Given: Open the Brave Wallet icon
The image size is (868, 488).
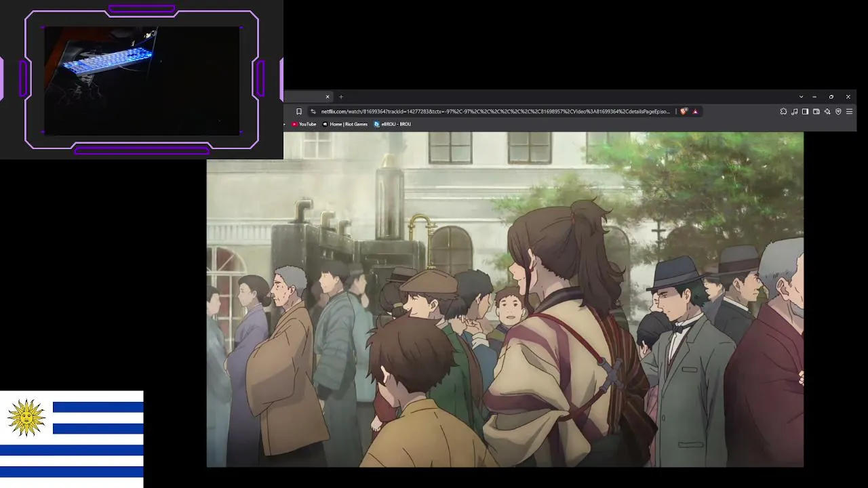Looking at the screenshot, I should (x=816, y=112).
